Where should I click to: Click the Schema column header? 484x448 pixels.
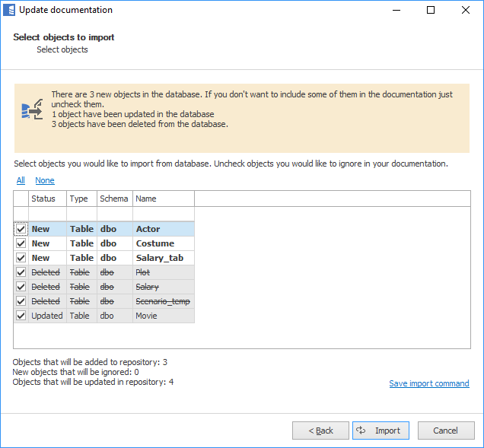click(x=114, y=199)
